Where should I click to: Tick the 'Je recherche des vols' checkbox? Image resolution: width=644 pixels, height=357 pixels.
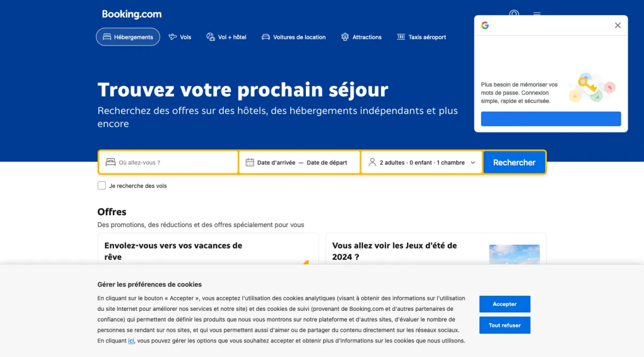coord(102,186)
